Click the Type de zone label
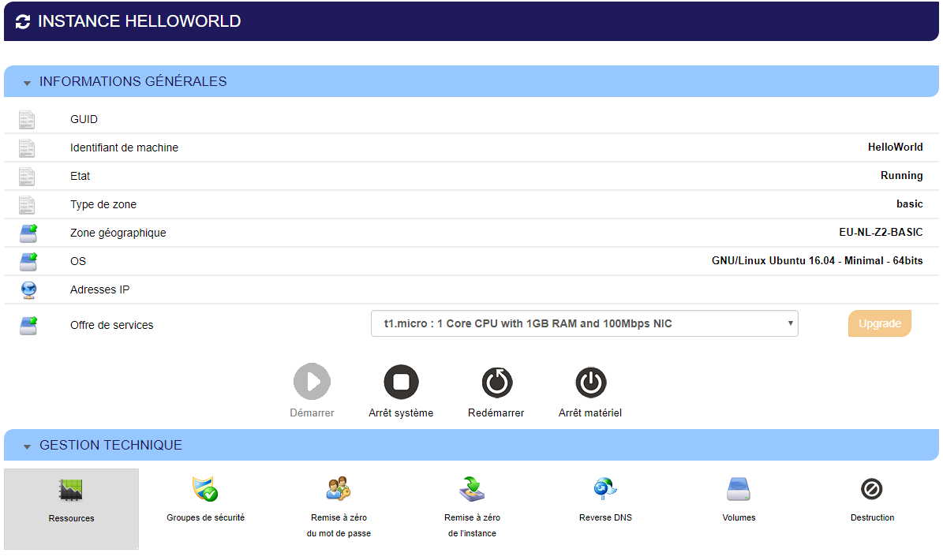 pyautogui.click(x=103, y=204)
